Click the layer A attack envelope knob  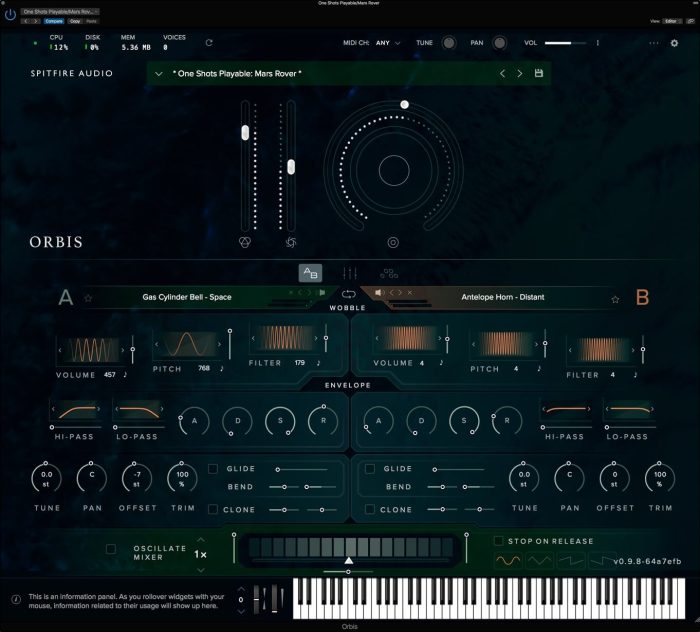tap(194, 420)
